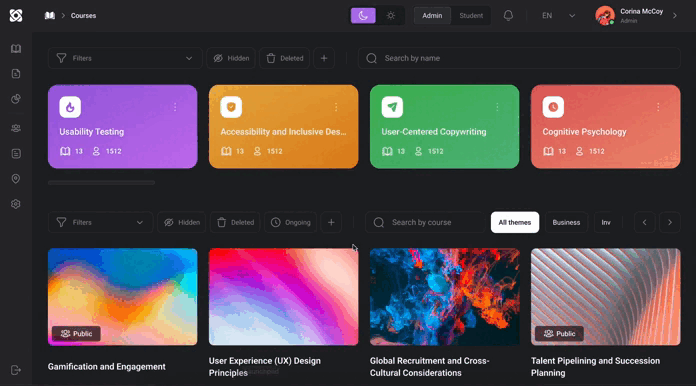Click the logout icon at sidebar bottom
Viewport: 696px width, 386px height.
16,370
